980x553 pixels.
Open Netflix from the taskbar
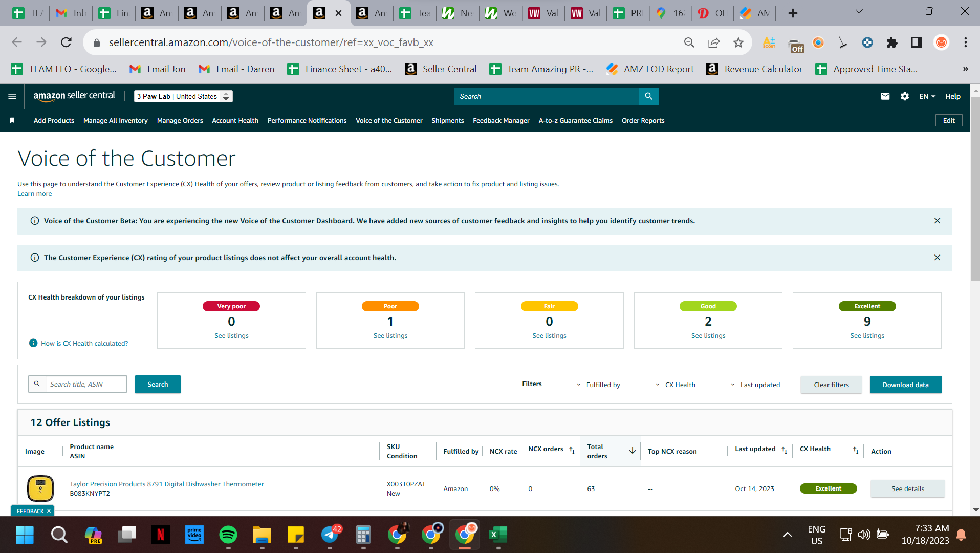pos(160,535)
